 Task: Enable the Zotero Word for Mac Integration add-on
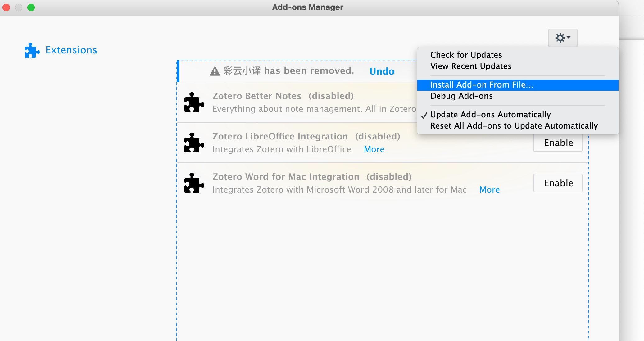pos(558,183)
